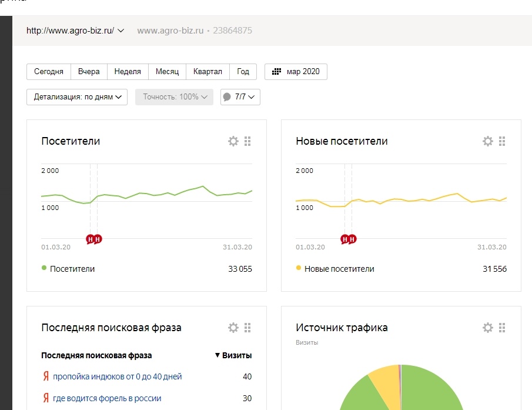The width and height of the screenshot is (532, 410).
Task: Select the Квартал period tab
Action: (x=208, y=72)
